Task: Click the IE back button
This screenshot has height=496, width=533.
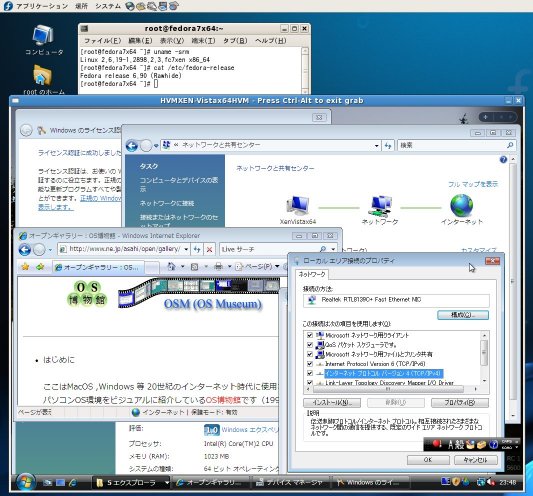Action: click(x=25, y=250)
